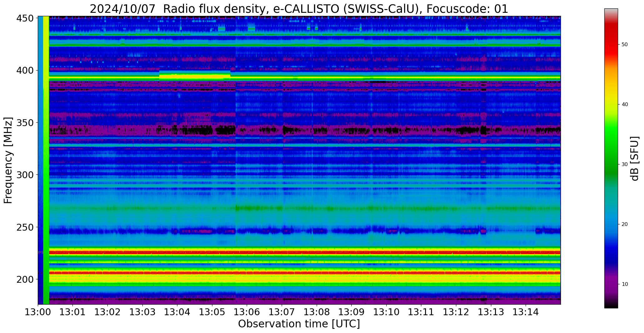644x333 pixels.
Task: Select the 13:00 time tick label
Action: pyautogui.click(x=38, y=312)
